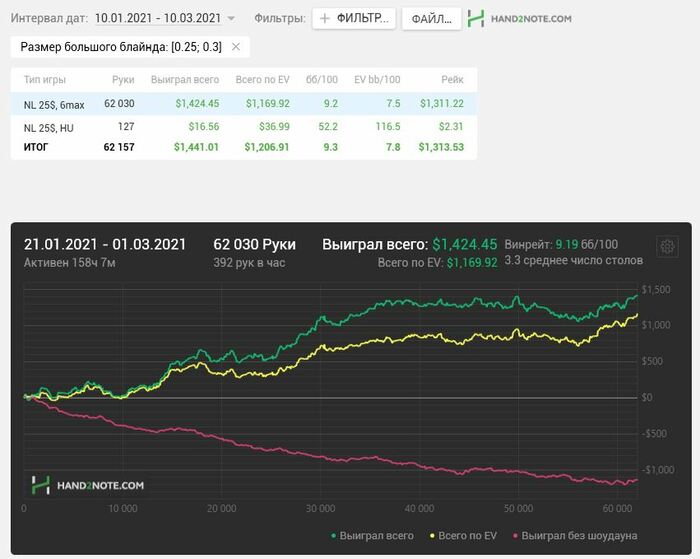Image resolution: width=700 pixels, height=559 pixels.
Task: Sort by бб/100 column header
Action: (321, 79)
